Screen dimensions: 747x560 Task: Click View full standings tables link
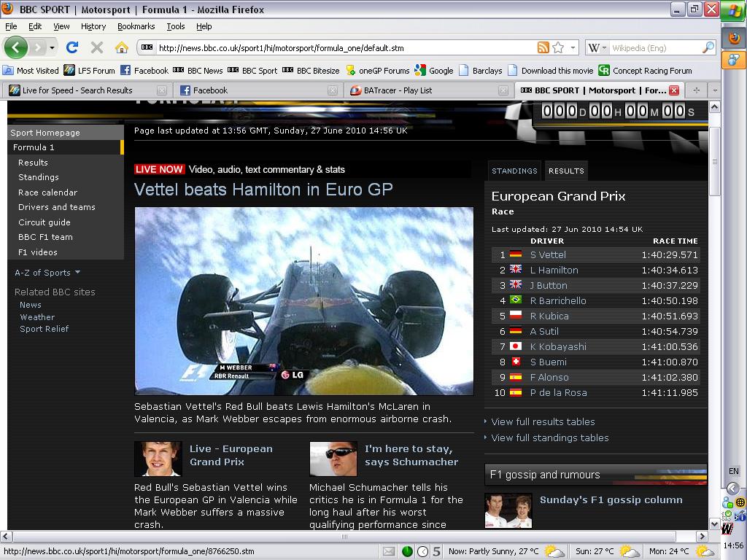click(550, 438)
